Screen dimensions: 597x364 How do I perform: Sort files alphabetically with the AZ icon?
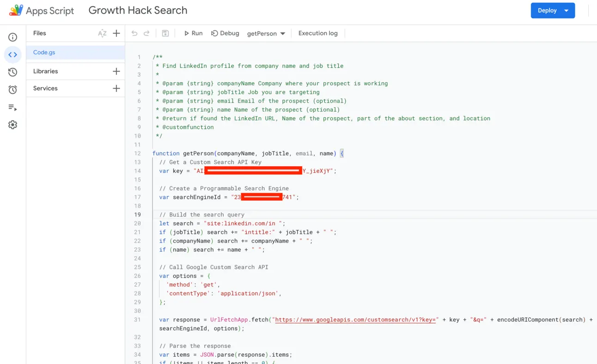click(x=102, y=33)
